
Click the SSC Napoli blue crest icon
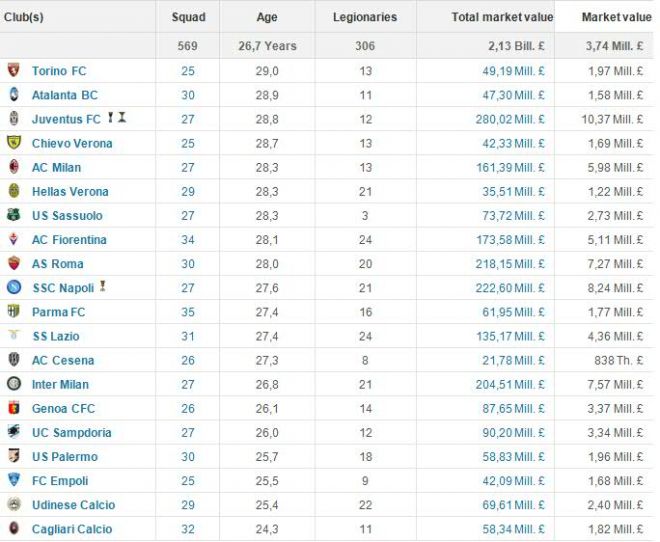(x=13, y=287)
